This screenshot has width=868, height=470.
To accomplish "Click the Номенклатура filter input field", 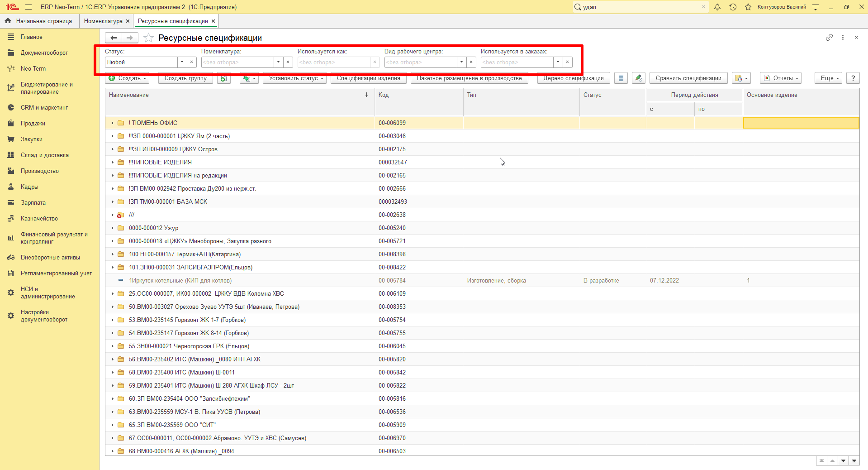I will [x=237, y=62].
